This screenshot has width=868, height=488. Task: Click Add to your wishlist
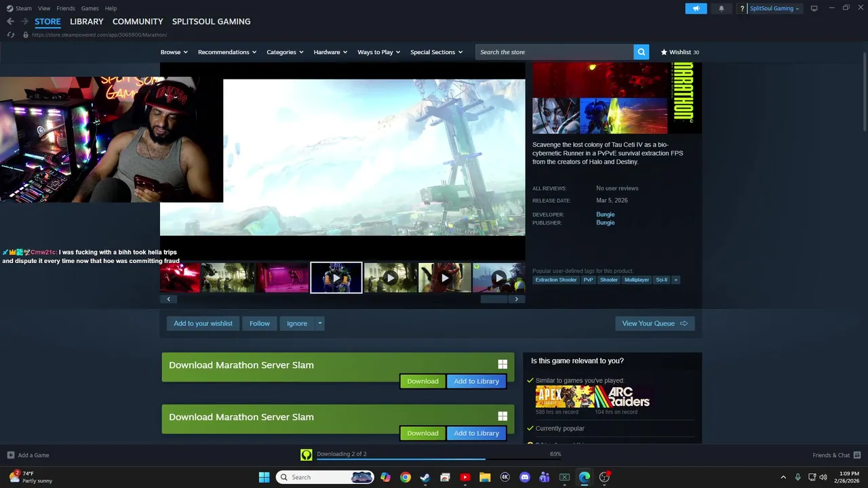tap(203, 323)
